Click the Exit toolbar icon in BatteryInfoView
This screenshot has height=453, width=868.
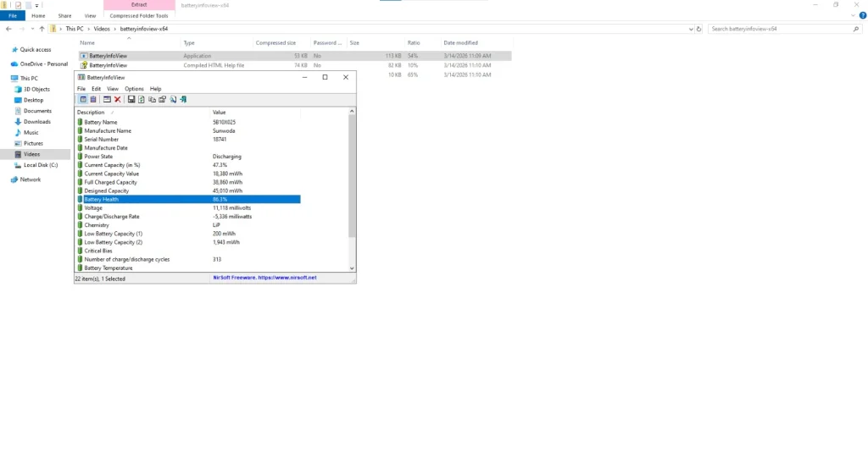pos(183,100)
